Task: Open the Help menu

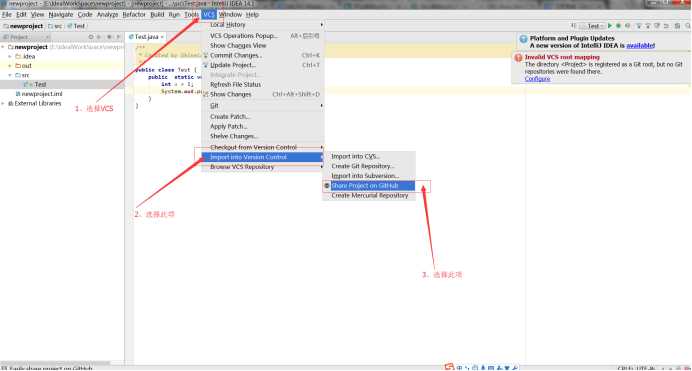Action: click(x=252, y=15)
